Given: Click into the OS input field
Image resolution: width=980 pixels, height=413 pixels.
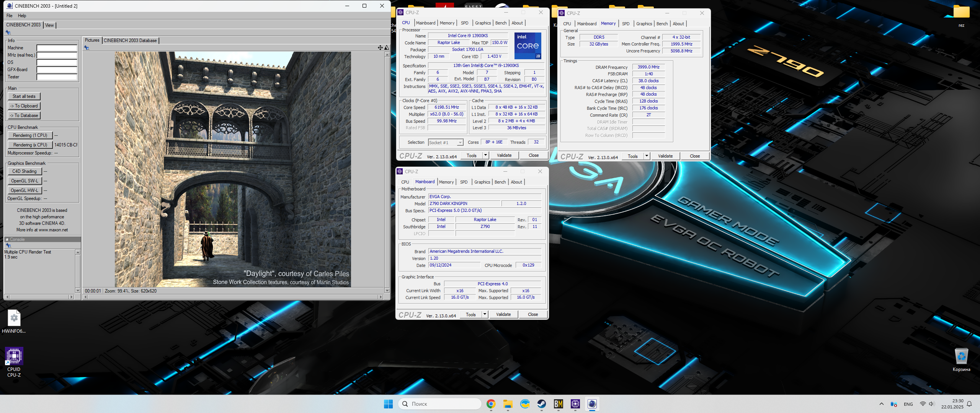Looking at the screenshot, I should [57, 62].
